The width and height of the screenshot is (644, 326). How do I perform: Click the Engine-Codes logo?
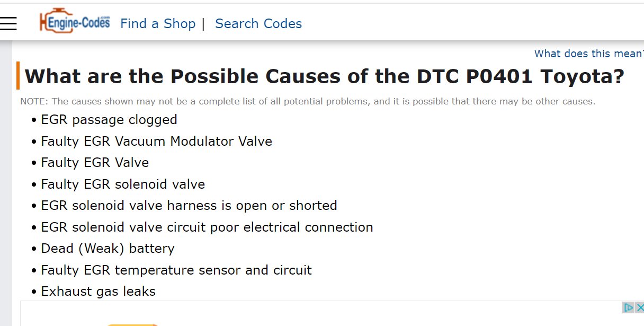click(x=74, y=22)
